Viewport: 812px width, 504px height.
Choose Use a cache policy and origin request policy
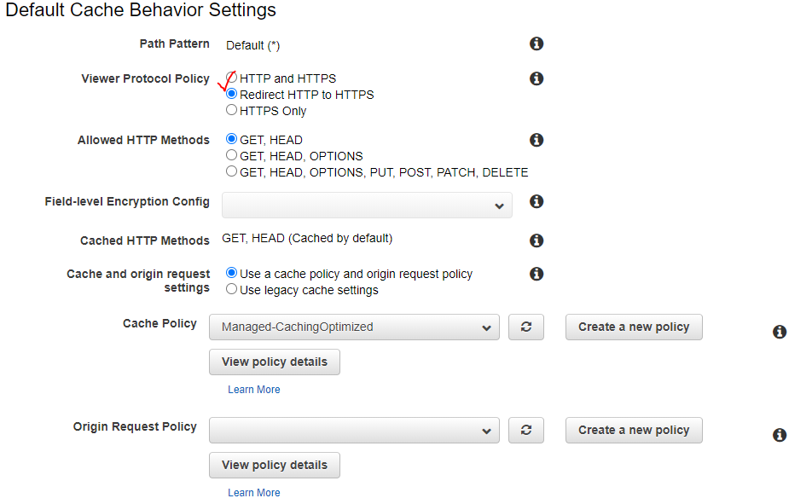click(x=231, y=272)
